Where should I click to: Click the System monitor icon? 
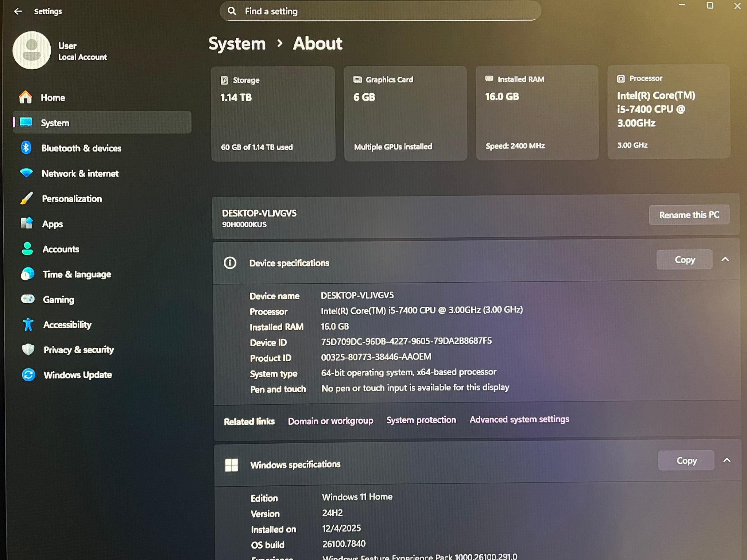pos(26,122)
